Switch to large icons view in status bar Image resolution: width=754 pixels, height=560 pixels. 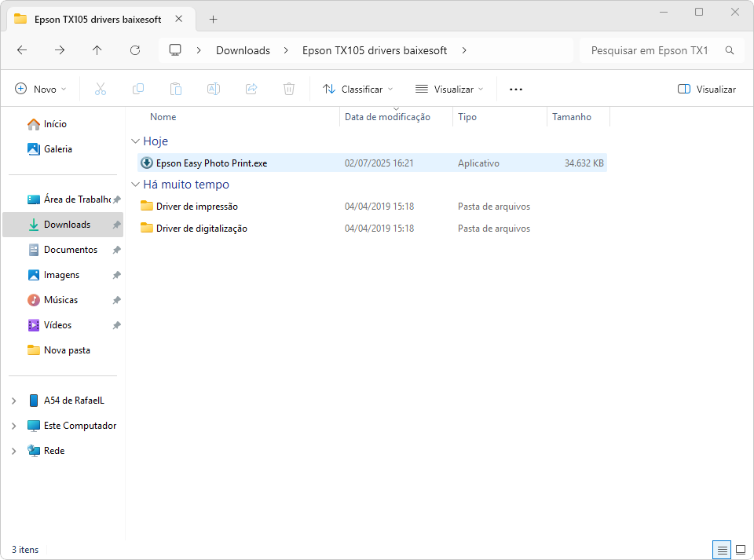(741, 550)
